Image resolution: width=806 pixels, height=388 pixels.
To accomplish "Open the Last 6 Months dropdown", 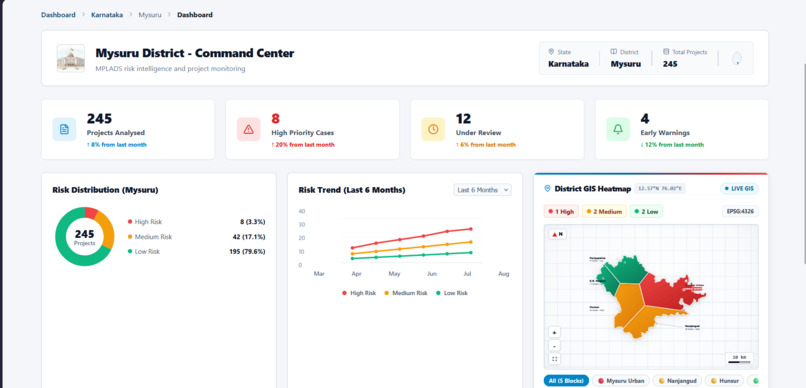I will (x=483, y=190).
